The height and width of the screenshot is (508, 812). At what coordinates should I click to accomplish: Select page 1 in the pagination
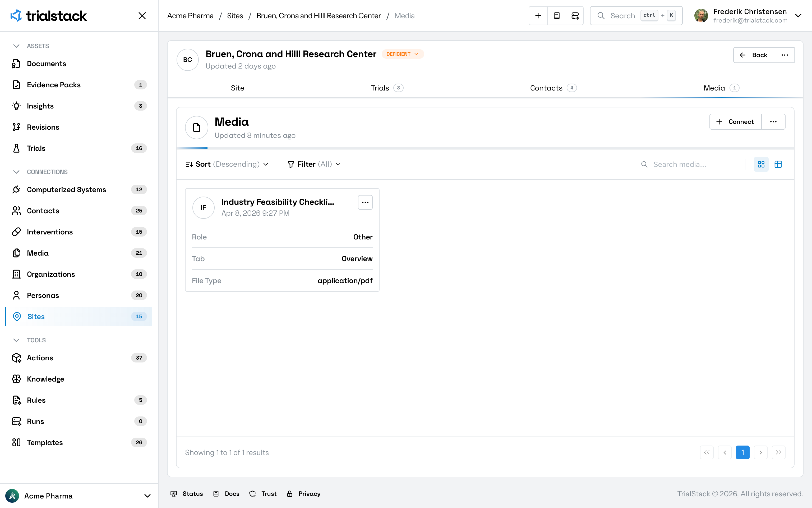pyautogui.click(x=742, y=452)
